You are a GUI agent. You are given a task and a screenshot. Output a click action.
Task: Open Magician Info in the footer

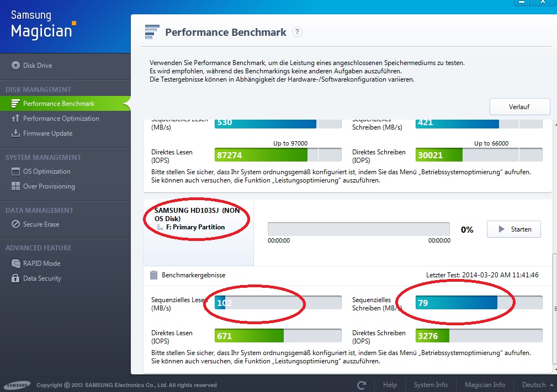485,385
